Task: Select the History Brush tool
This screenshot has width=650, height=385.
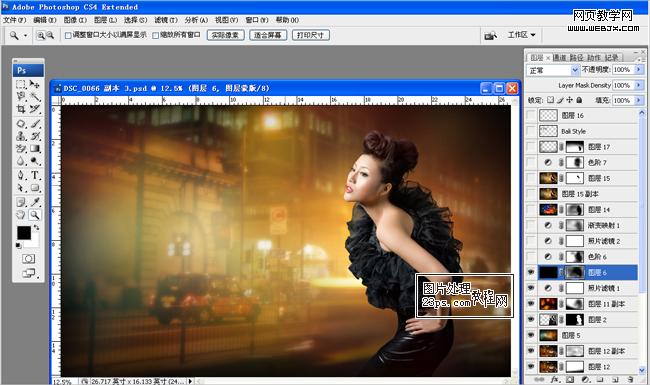Action: (35, 136)
